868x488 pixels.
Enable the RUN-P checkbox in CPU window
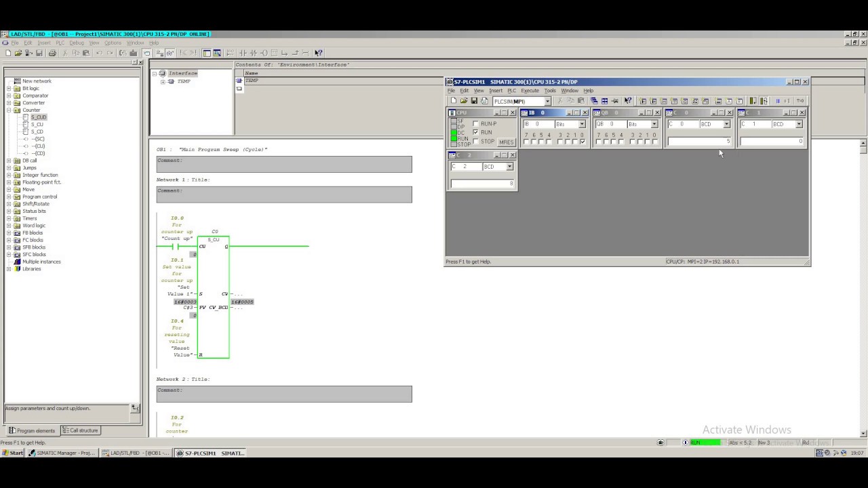coord(475,124)
